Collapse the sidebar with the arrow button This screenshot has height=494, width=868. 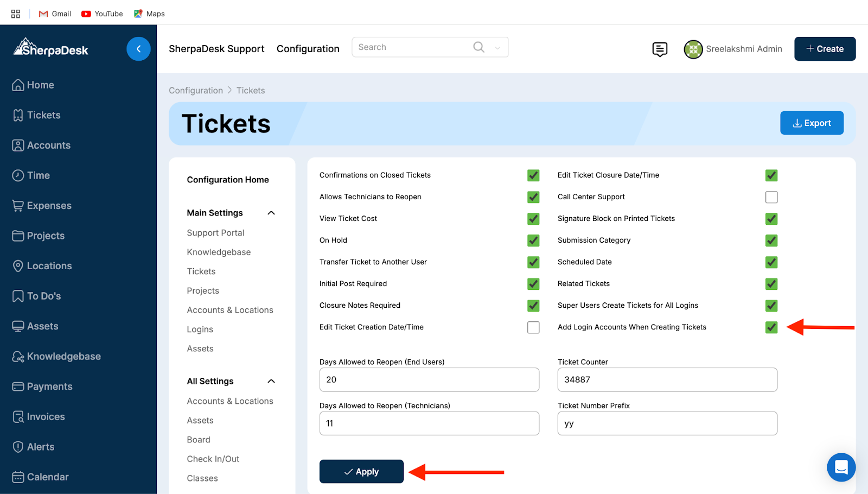[x=138, y=49]
